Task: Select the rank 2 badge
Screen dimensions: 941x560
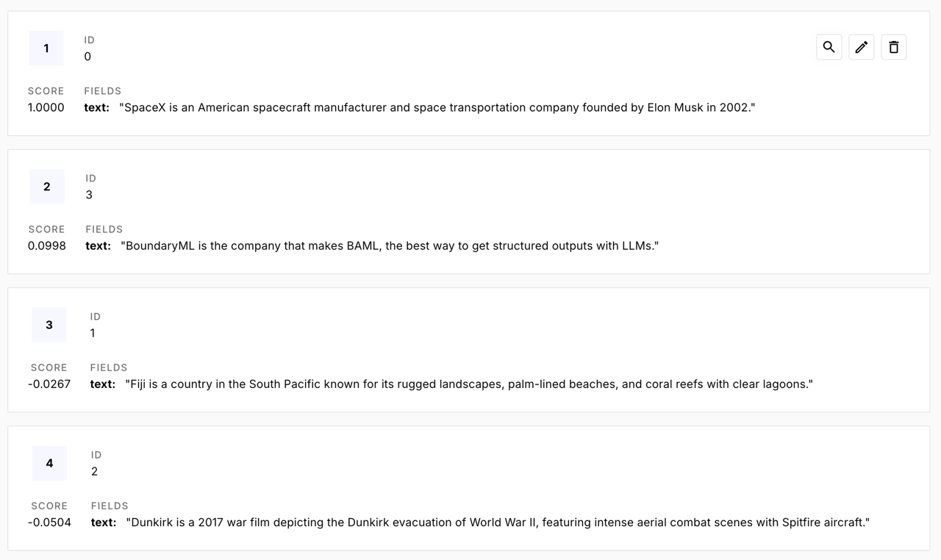Action: tap(47, 187)
